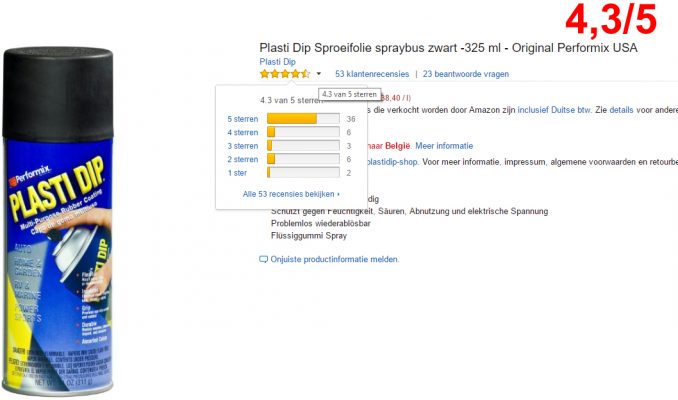The height and width of the screenshot is (400, 678).
Task: Select the 1 ster rating row
Action: [290, 173]
